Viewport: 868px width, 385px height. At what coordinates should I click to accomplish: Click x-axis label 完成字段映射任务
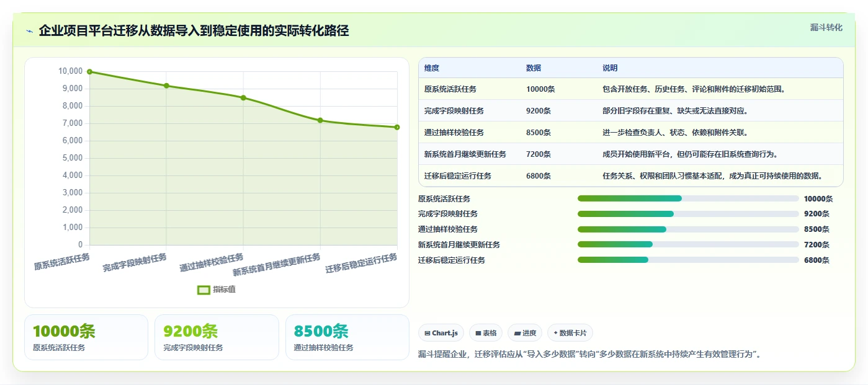coord(135,263)
